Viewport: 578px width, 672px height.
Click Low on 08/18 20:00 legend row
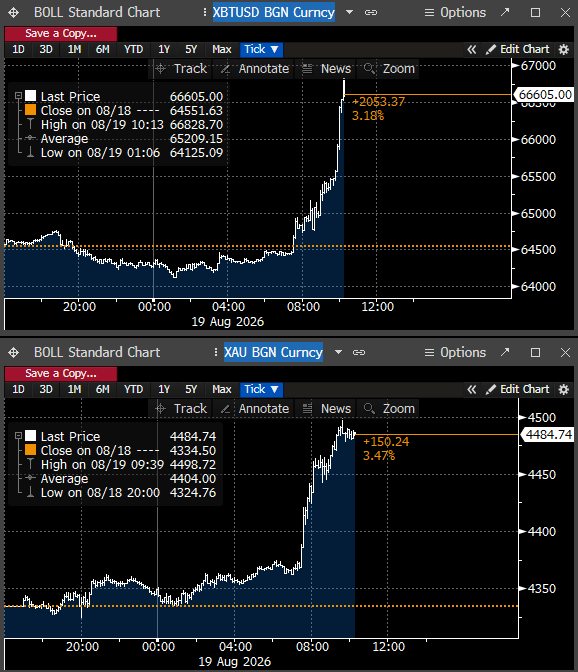121,493
